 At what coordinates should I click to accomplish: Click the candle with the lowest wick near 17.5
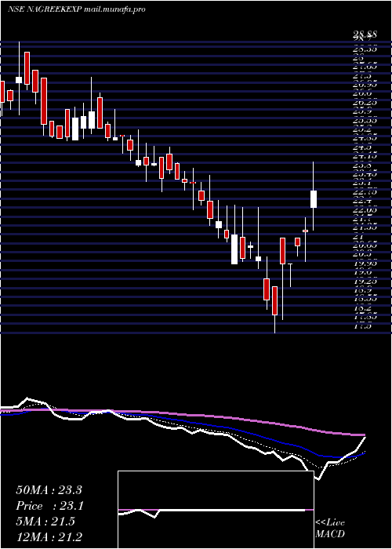(x=274, y=300)
